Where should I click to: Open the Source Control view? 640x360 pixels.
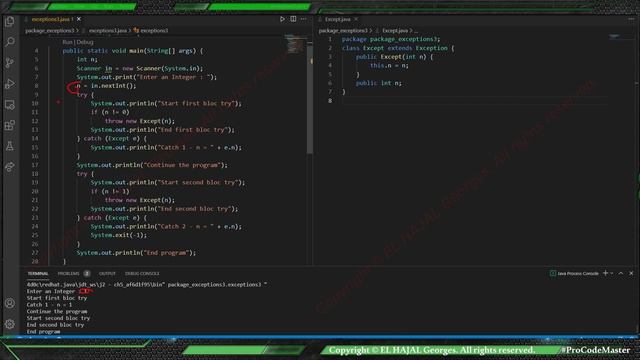pos(10,63)
